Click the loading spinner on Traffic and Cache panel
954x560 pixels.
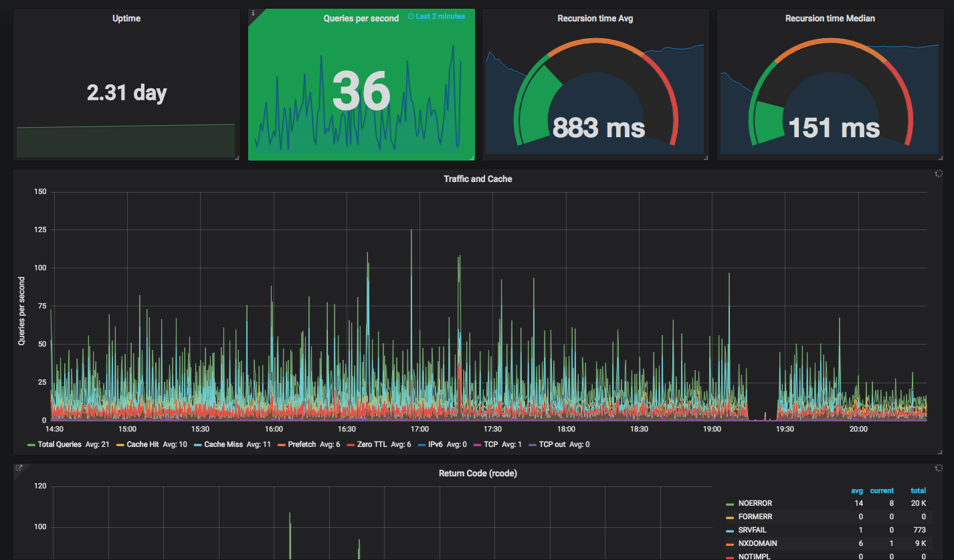click(939, 174)
